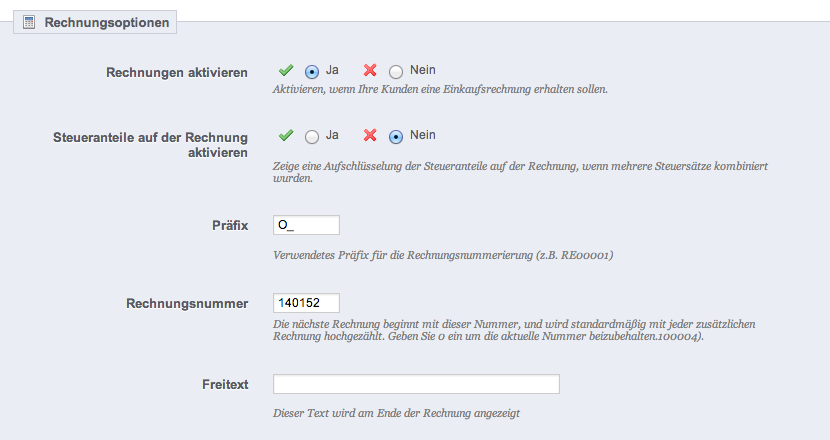Viewport: 830px width, 440px height.
Task: Select Nein radio for Rechnungen aktivieren
Action: [x=396, y=72]
